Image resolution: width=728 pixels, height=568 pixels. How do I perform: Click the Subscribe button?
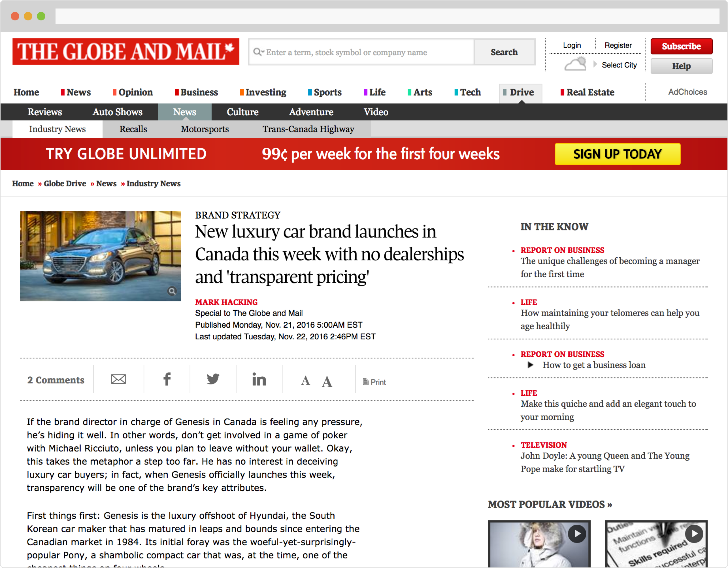[x=681, y=46]
